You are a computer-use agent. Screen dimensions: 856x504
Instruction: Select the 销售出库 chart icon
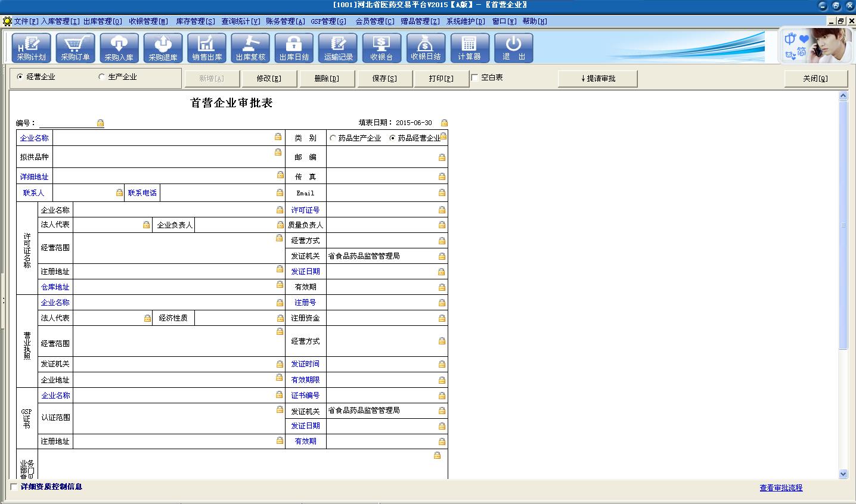[207, 48]
